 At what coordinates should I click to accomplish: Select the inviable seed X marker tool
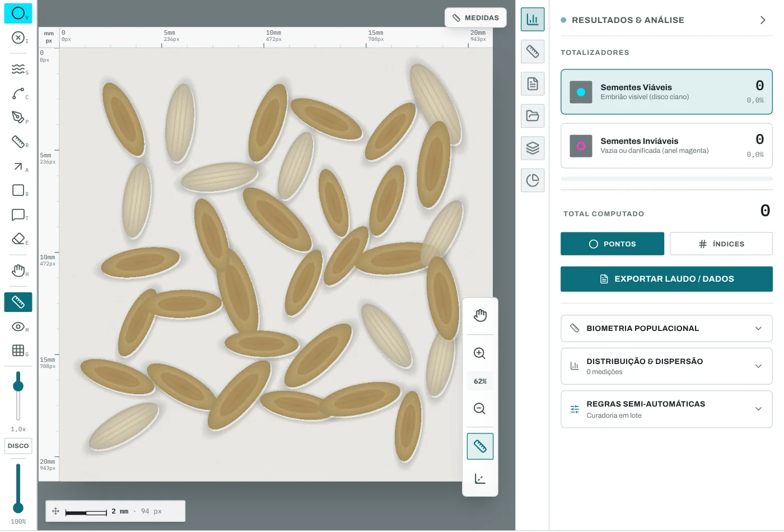click(18, 38)
